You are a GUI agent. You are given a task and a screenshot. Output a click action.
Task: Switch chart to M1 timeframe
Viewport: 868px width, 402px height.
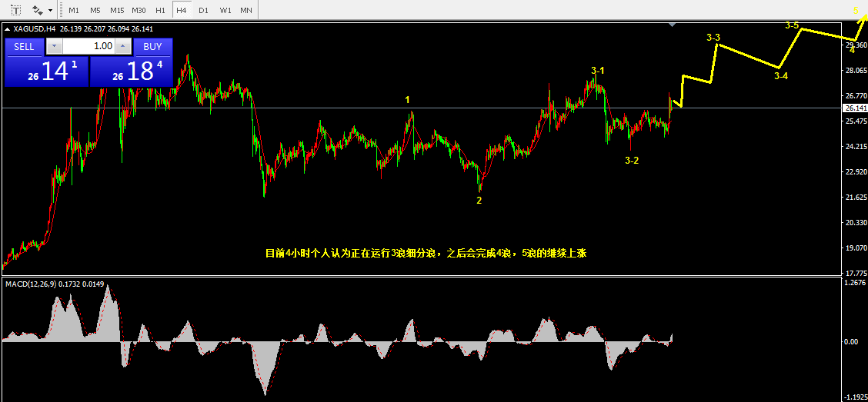coord(74,10)
